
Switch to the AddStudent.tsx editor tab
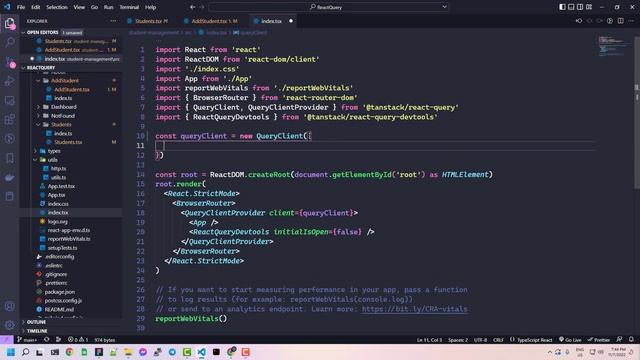tap(211, 21)
